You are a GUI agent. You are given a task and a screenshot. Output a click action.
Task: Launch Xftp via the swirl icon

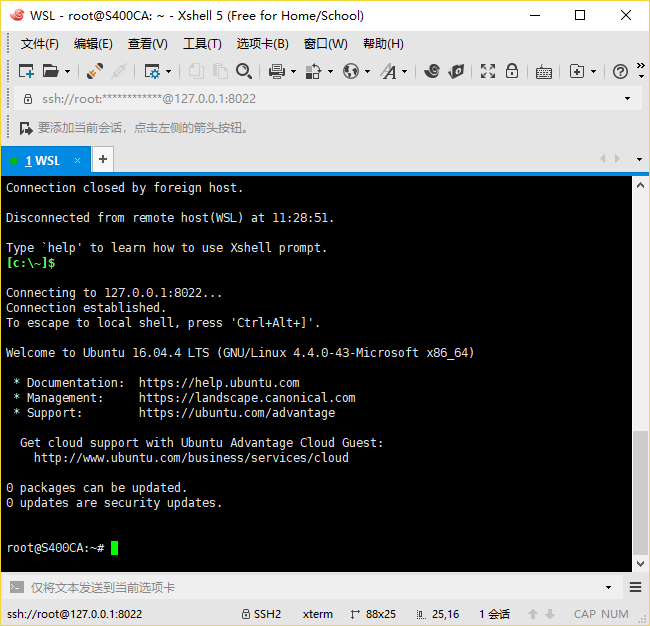pos(432,71)
